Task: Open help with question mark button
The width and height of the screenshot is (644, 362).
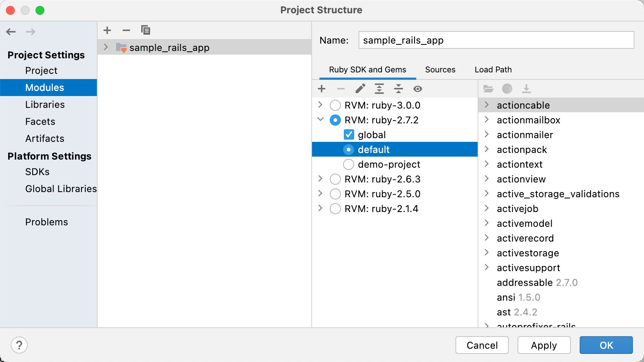Action: pos(19,345)
